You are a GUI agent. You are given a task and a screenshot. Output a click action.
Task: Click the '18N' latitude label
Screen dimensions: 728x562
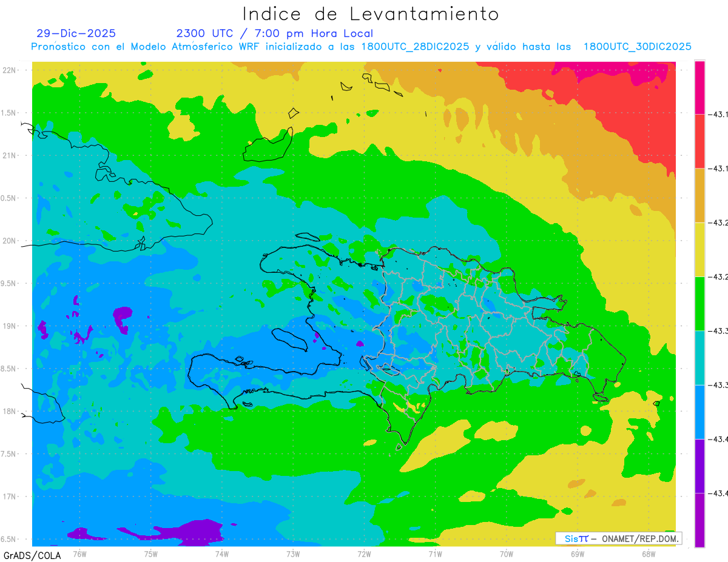[10, 411]
